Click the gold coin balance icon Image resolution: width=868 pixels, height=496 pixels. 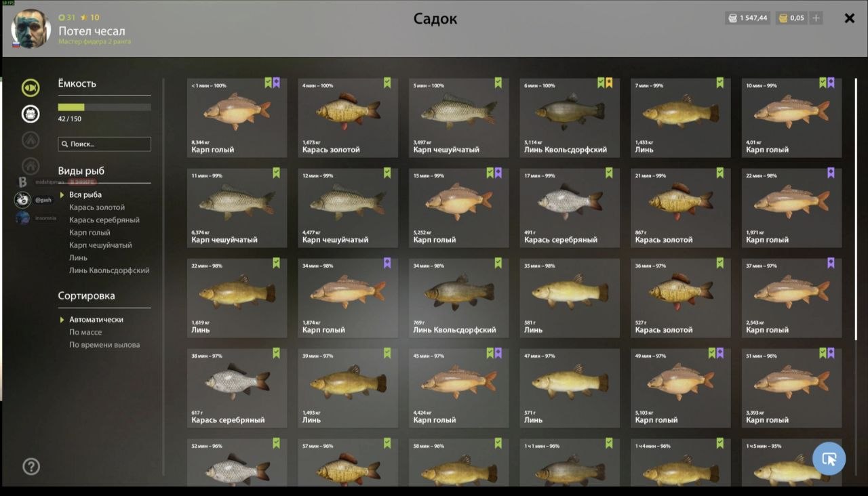click(x=783, y=18)
